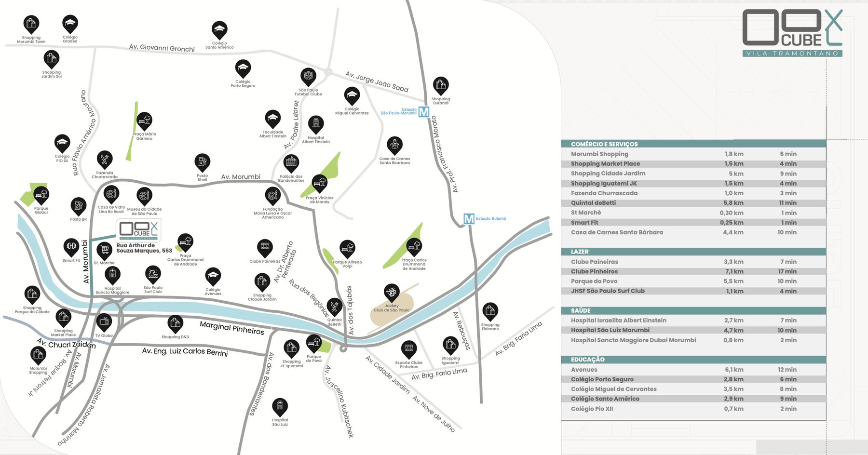Select "Hospital Sancta Maggiore Dubai Morumbi" table entry

[634, 340]
